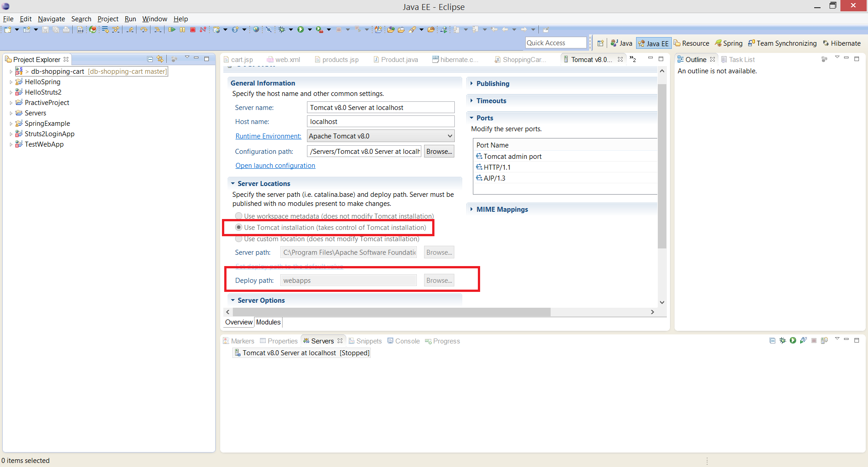The width and height of the screenshot is (868, 467).
Task: Click the Save icon in the toolbar
Action: 45,29
